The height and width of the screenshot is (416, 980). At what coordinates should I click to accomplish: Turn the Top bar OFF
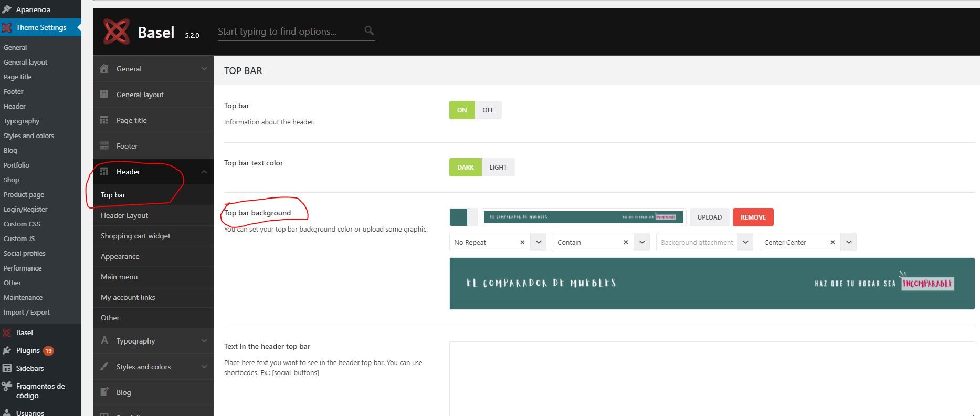(488, 110)
